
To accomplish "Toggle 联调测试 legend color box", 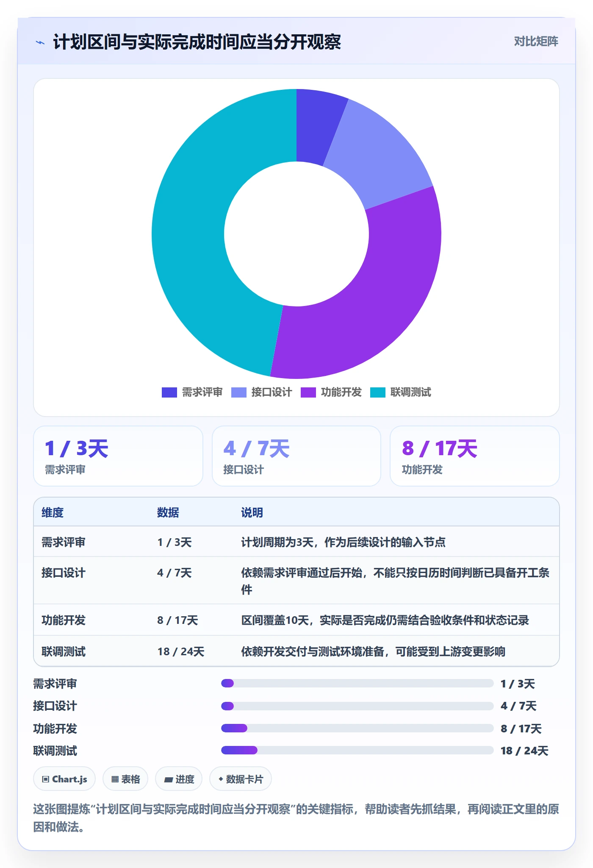I will click(377, 392).
